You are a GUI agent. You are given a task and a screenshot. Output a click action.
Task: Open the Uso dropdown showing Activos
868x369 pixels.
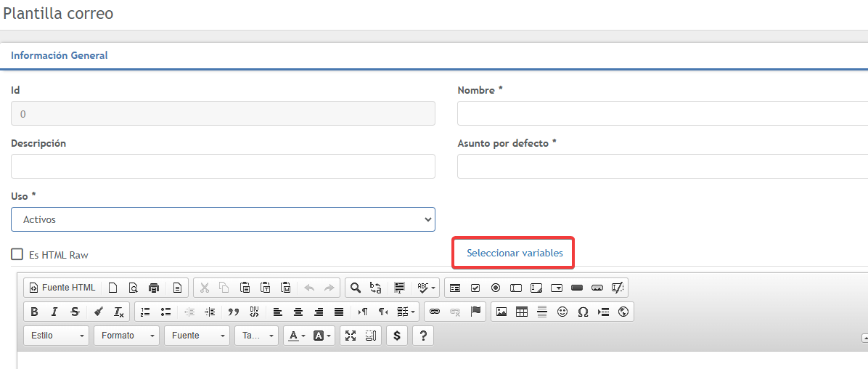click(x=223, y=219)
